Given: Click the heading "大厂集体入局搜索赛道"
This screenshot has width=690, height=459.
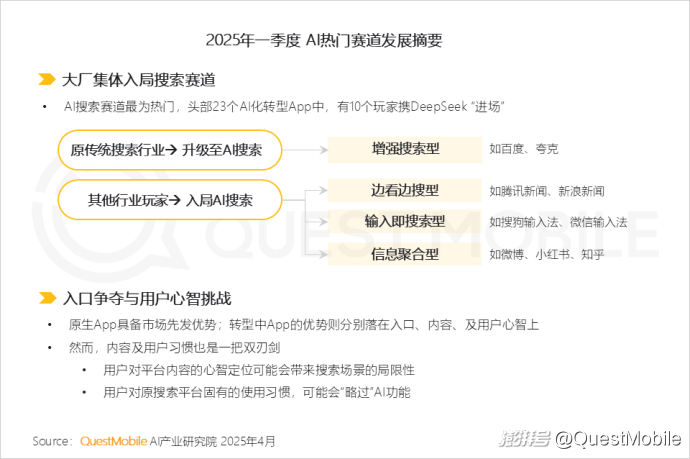Looking at the screenshot, I should [139, 80].
